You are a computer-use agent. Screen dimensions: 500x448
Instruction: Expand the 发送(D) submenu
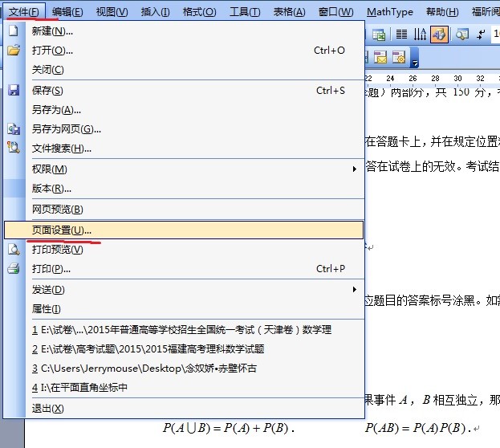pos(184,289)
